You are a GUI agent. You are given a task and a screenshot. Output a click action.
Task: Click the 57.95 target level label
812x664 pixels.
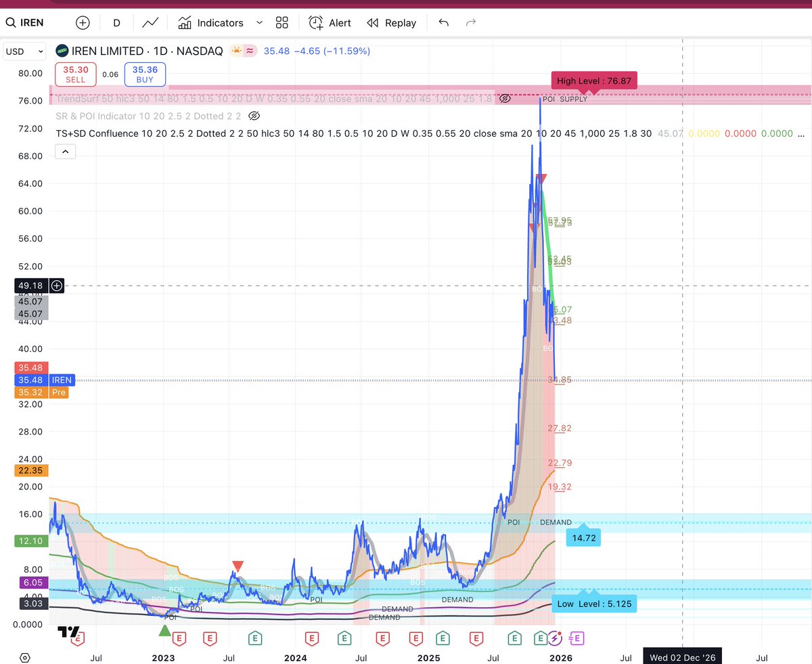[x=560, y=221]
